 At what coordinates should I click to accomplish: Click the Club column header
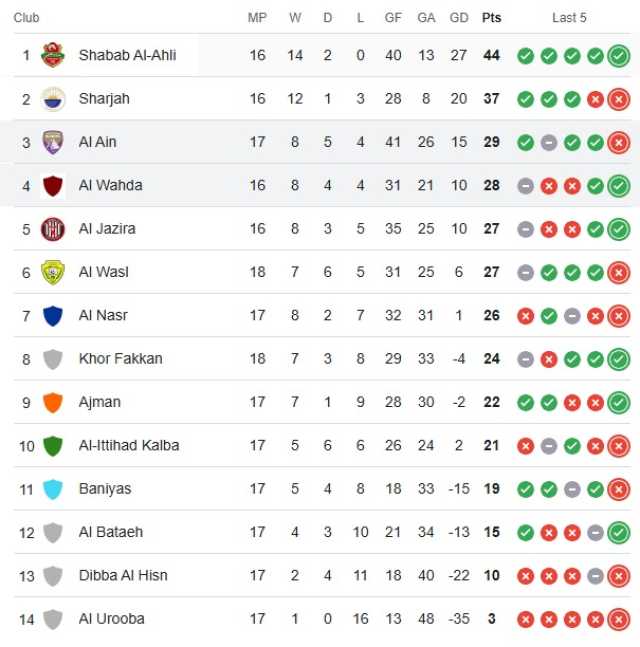26,18
